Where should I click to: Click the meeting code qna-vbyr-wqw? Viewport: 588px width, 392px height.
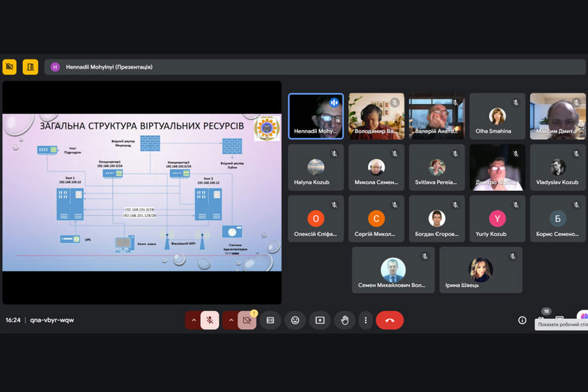52,320
